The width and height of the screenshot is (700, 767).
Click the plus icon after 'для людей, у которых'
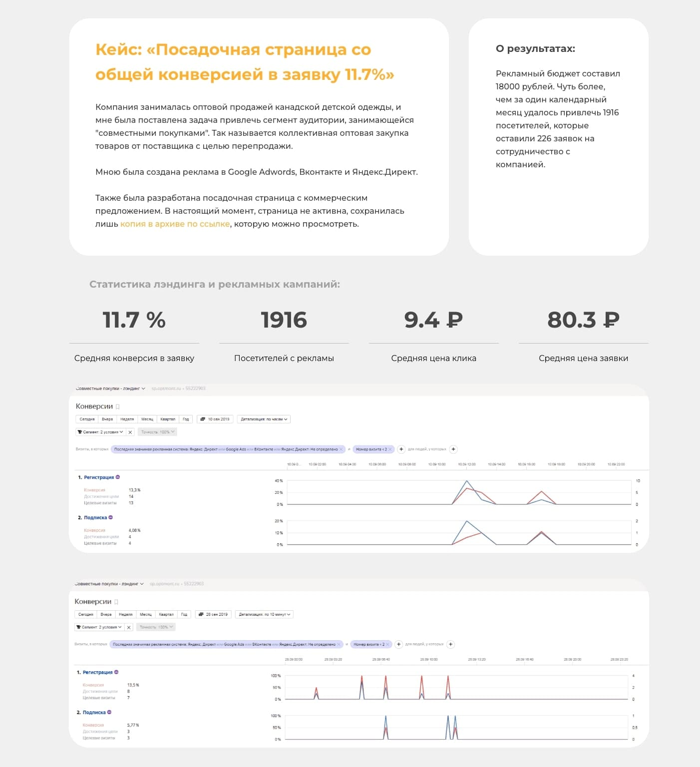point(453,449)
